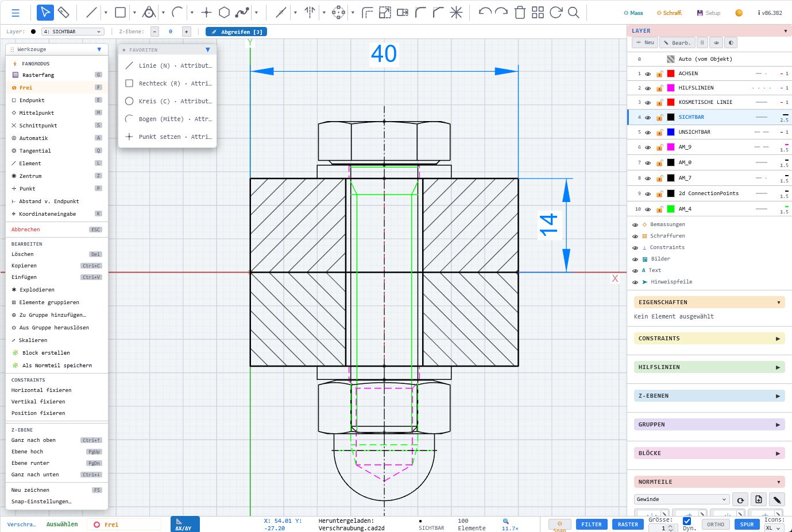Pick the rectangle drawing tool

(x=120, y=12)
